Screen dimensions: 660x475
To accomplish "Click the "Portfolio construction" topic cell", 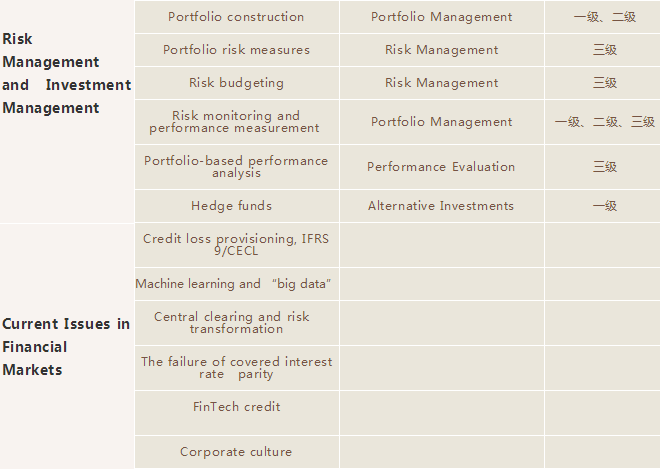I will coord(236,17).
